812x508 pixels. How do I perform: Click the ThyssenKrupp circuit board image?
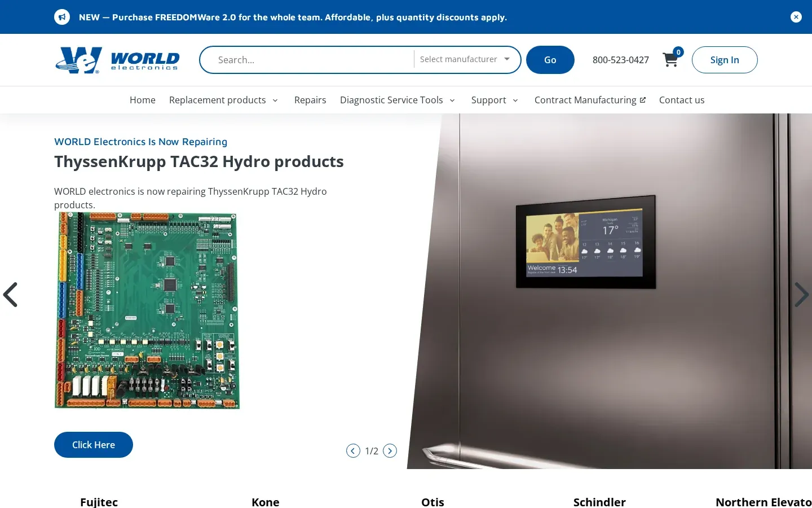coord(147,310)
